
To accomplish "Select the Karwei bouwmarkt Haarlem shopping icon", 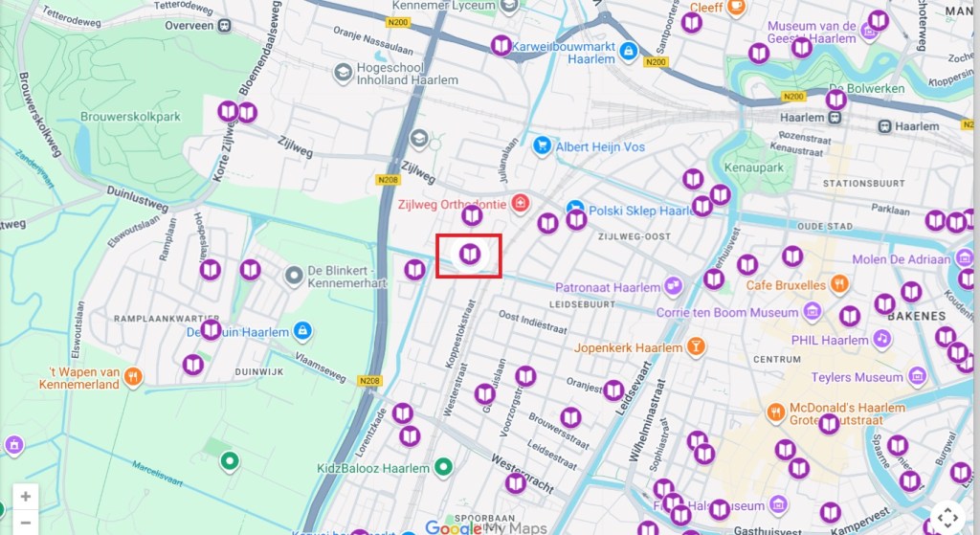I will [629, 52].
